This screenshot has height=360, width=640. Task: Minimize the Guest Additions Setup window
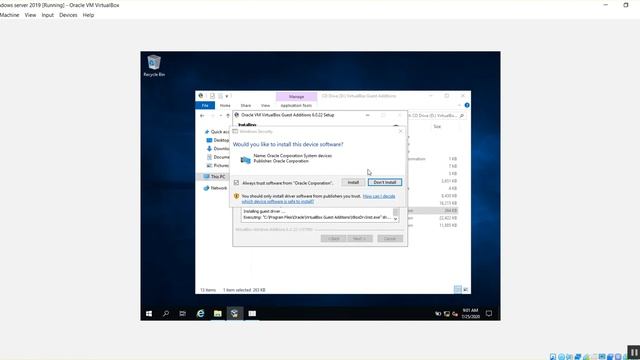tap(367, 115)
